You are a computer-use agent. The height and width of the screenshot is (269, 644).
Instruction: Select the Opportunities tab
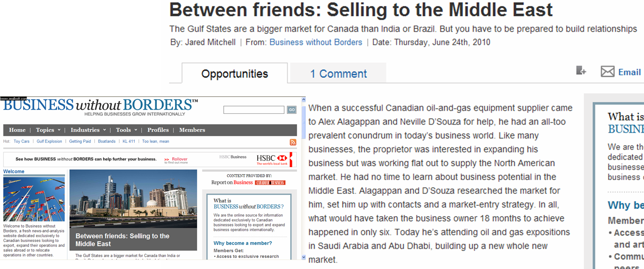[234, 73]
